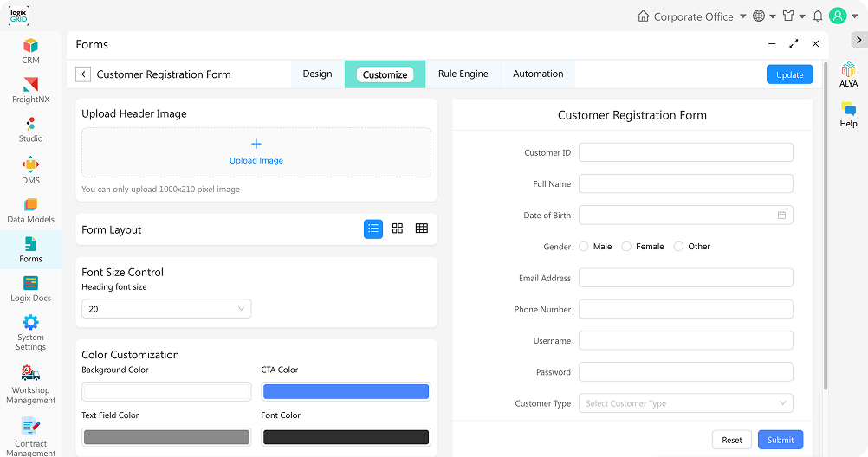The height and width of the screenshot is (457, 868).
Task: Open the Data Models section
Action: coord(30,210)
